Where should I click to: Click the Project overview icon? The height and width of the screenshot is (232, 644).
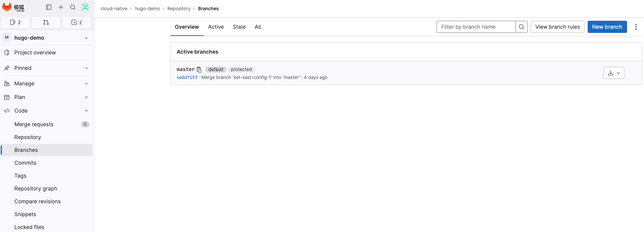(7, 53)
